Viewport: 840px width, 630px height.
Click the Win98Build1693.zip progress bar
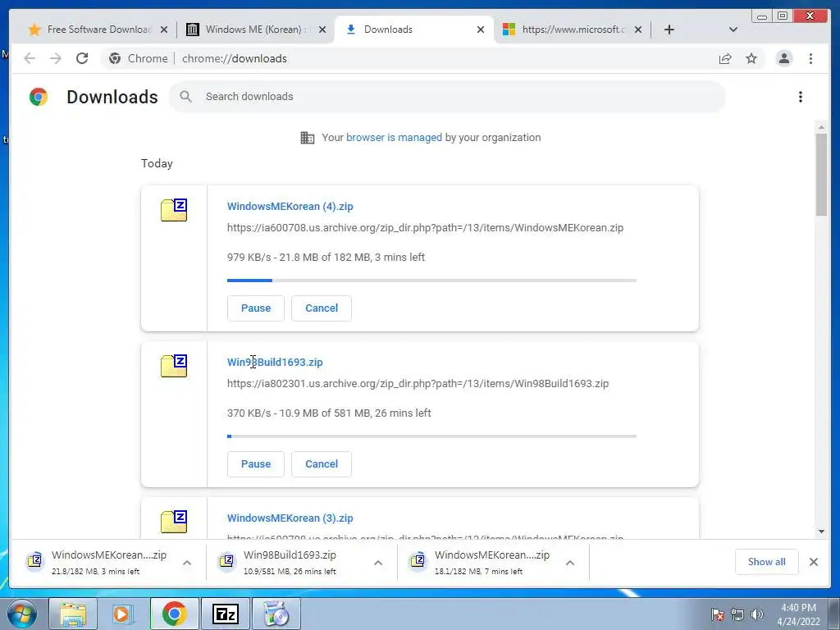click(431, 436)
